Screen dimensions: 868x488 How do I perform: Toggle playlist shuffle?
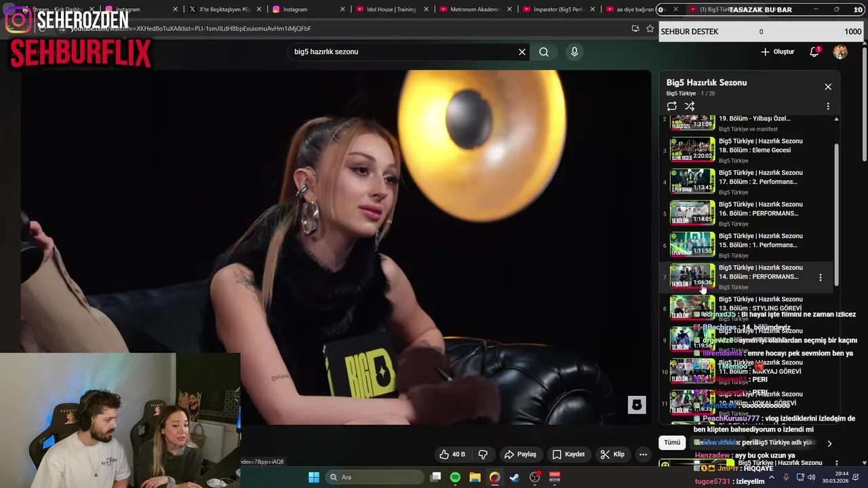[690, 106]
